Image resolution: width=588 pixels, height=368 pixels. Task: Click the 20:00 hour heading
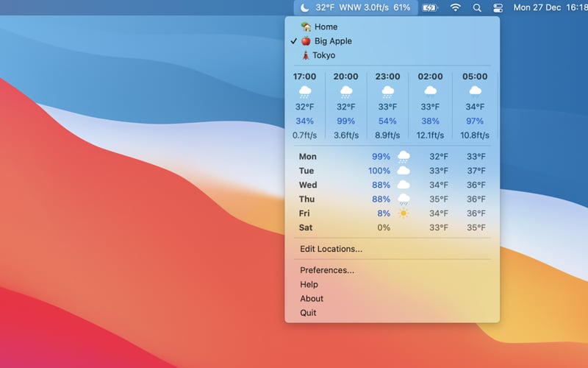pos(345,77)
